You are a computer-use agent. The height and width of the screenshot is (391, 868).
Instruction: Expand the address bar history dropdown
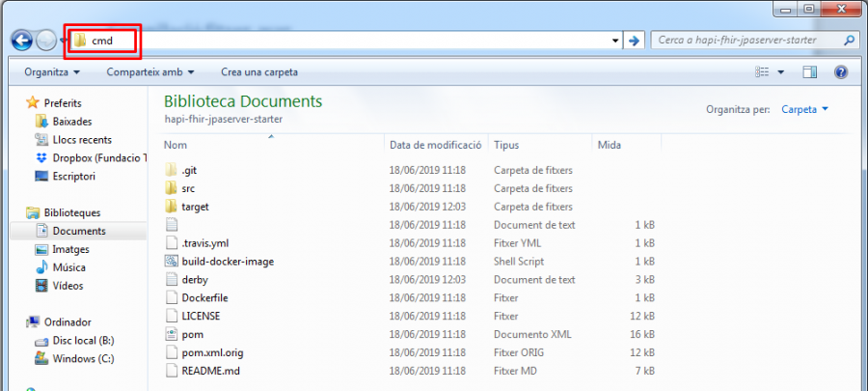pyautogui.click(x=615, y=41)
